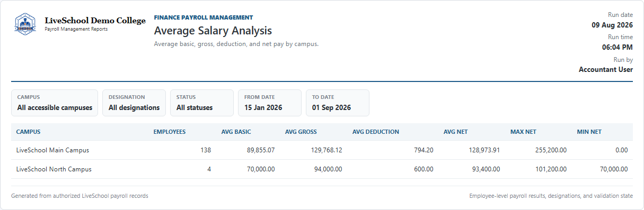Viewport: 644px width, 210px height.
Task: Select the Campus filter box
Action: [55, 103]
